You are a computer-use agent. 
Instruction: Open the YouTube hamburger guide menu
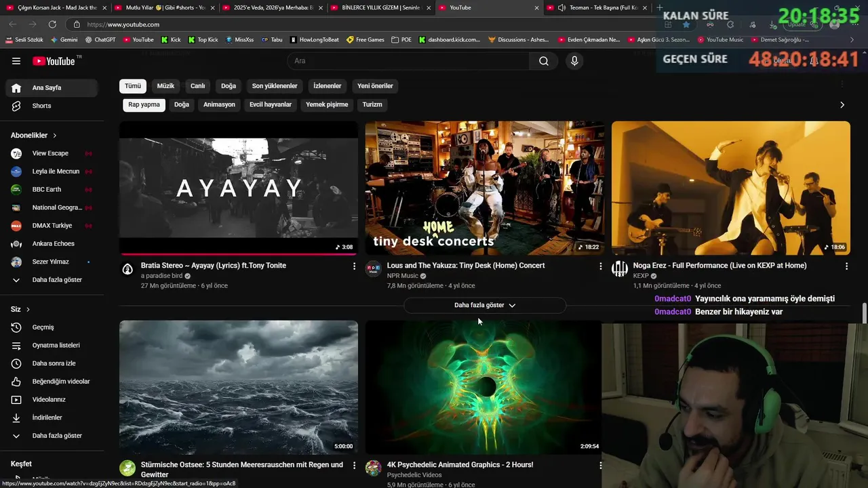(x=16, y=61)
